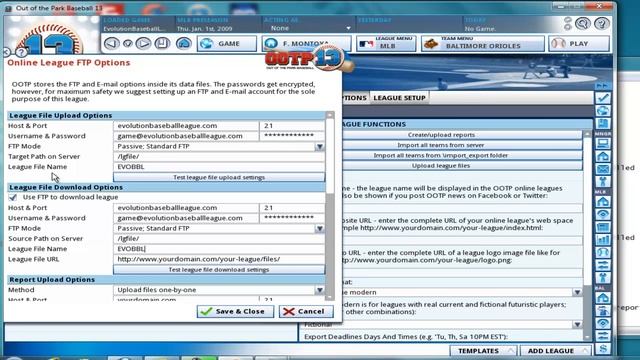Go back with the left arrow navigation icon
This screenshot has width=640, height=360.
click(x=111, y=43)
